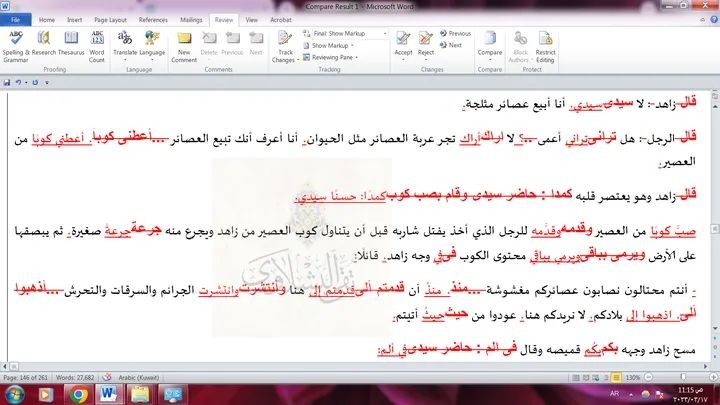Click Page: 146 of 261 in status bar
The height and width of the screenshot is (405, 720).
(x=25, y=377)
